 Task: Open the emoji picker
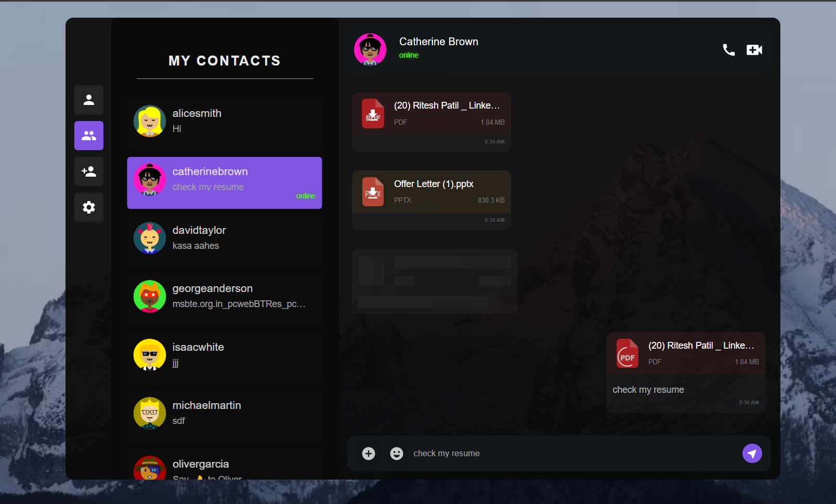(x=397, y=454)
